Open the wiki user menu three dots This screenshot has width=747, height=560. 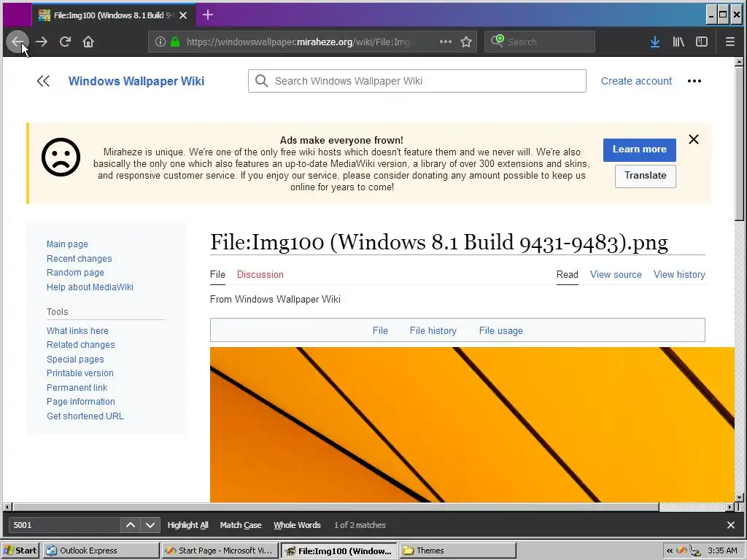pyautogui.click(x=694, y=81)
